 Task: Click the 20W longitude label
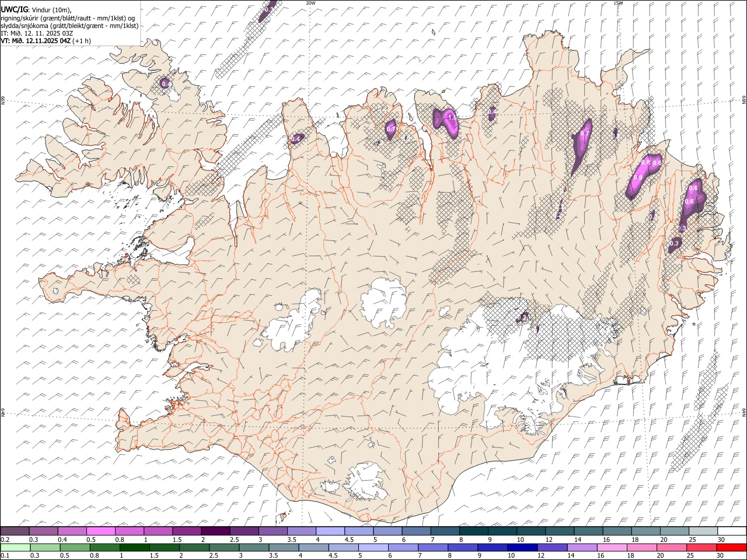pos(310,3)
